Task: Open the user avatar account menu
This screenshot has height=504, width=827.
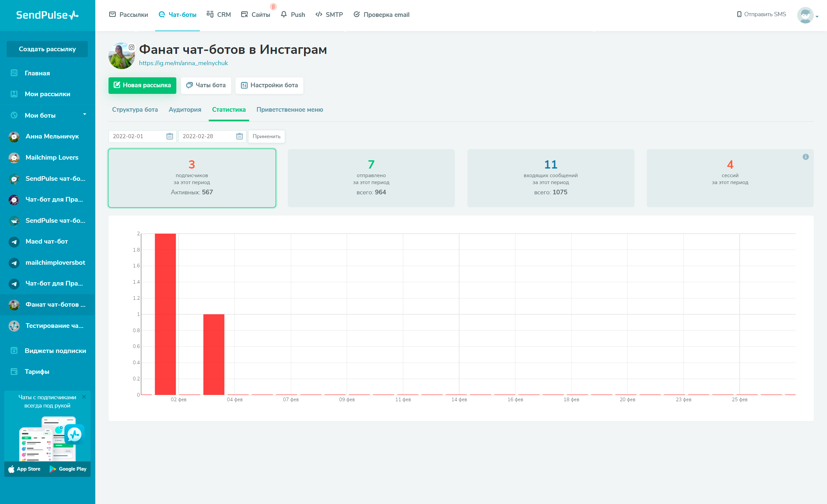Action: click(807, 15)
